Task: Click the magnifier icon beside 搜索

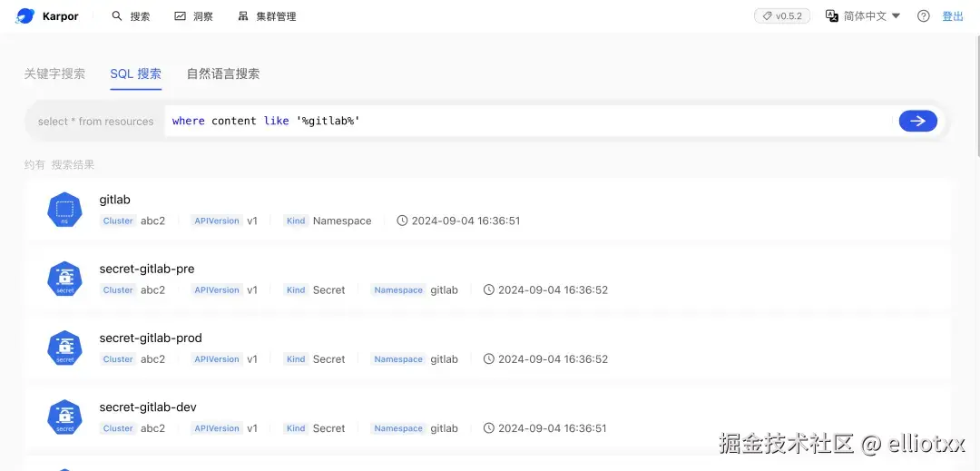Action: coord(117,16)
